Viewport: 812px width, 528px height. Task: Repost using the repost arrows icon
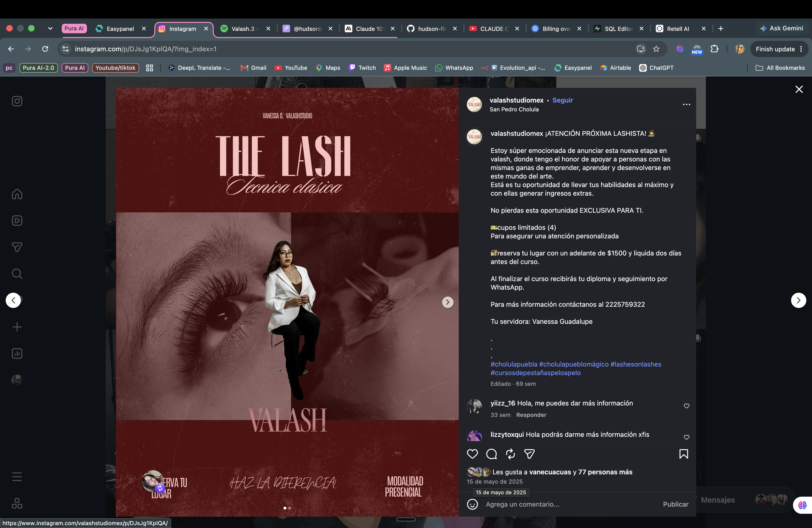point(510,454)
